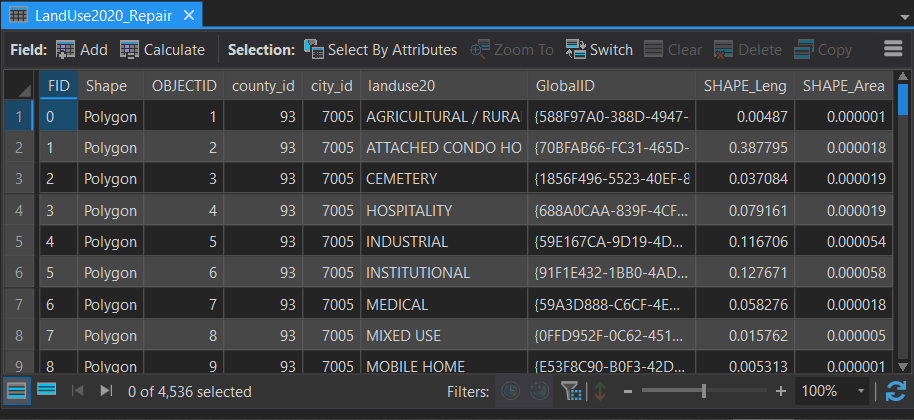
Task: Open the 100% zoom dropdown
Action: 861,392
